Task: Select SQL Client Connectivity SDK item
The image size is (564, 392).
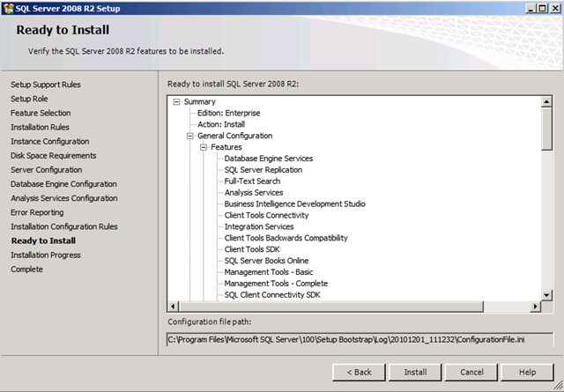Action: click(x=272, y=295)
